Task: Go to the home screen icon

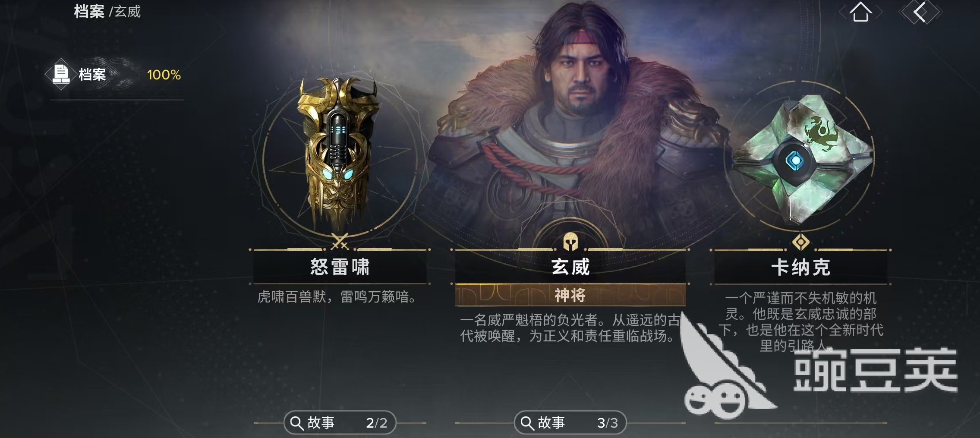Action: (x=860, y=12)
